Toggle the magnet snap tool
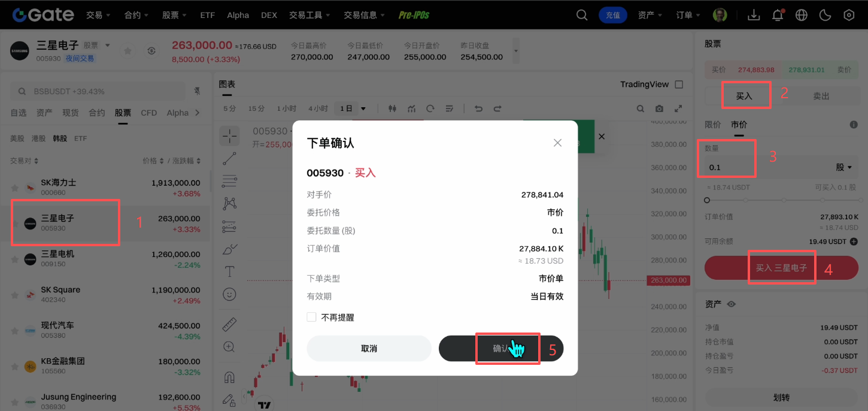The width and height of the screenshot is (868, 411). click(x=229, y=377)
